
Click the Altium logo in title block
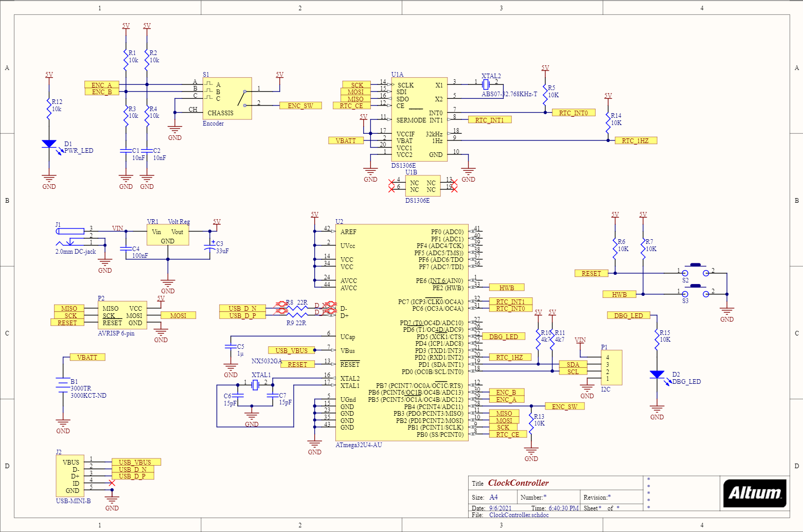coord(755,493)
